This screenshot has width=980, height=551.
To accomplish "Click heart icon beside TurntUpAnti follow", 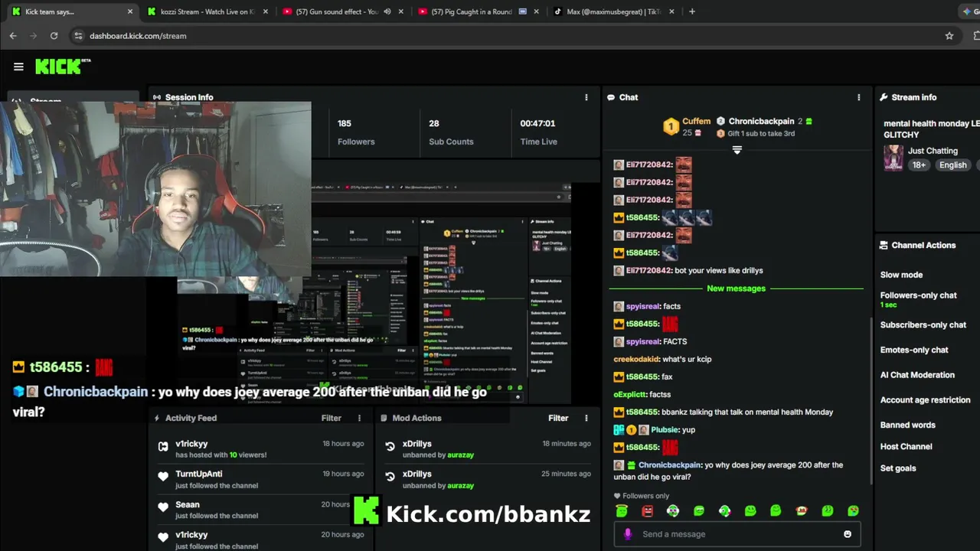I will click(x=163, y=476).
